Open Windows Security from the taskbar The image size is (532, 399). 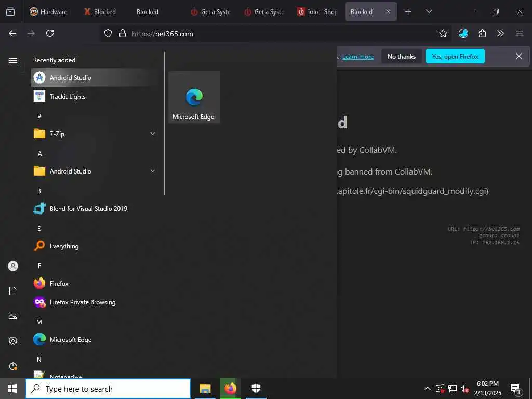(x=256, y=389)
